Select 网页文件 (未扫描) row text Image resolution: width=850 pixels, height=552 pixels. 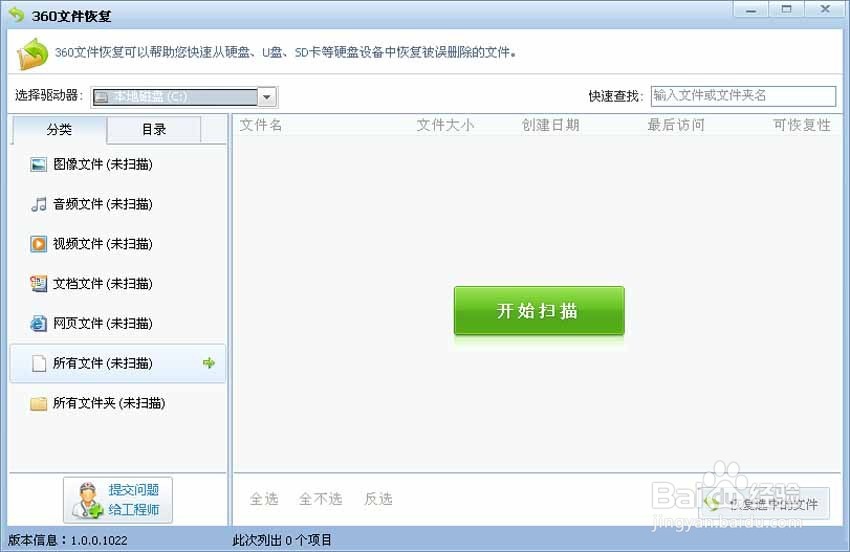pos(102,324)
